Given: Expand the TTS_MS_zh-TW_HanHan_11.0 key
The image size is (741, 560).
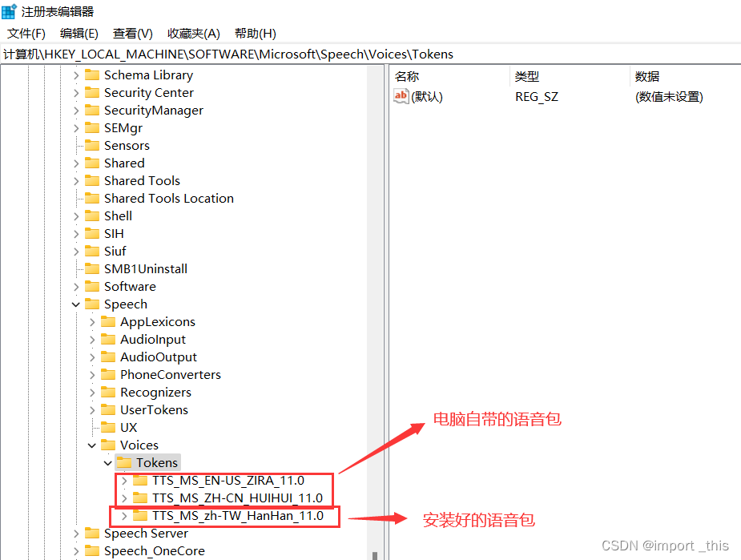Looking at the screenshot, I should (124, 516).
